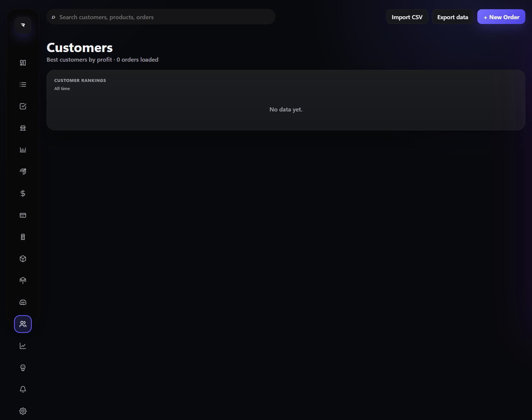Click the Import CSV button
532x420 pixels.
coord(407,17)
